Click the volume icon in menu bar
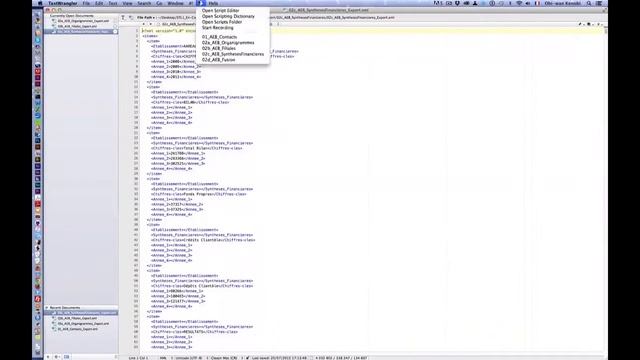Viewport: 640px width, 360px height. (528, 3)
